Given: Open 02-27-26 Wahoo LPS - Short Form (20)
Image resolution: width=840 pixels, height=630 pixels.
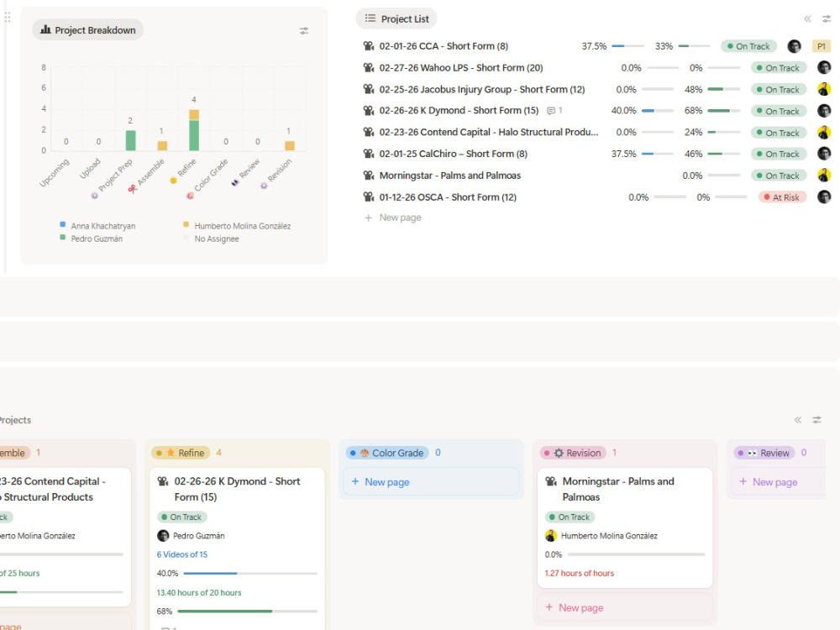Looking at the screenshot, I should [461, 67].
